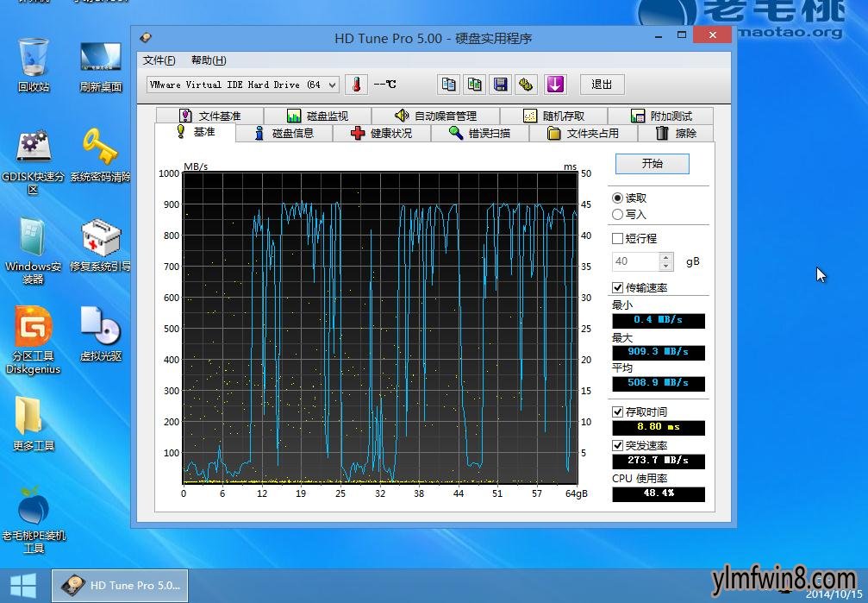Select the 写入 radio button
The width and height of the screenshot is (868, 603).
point(617,214)
